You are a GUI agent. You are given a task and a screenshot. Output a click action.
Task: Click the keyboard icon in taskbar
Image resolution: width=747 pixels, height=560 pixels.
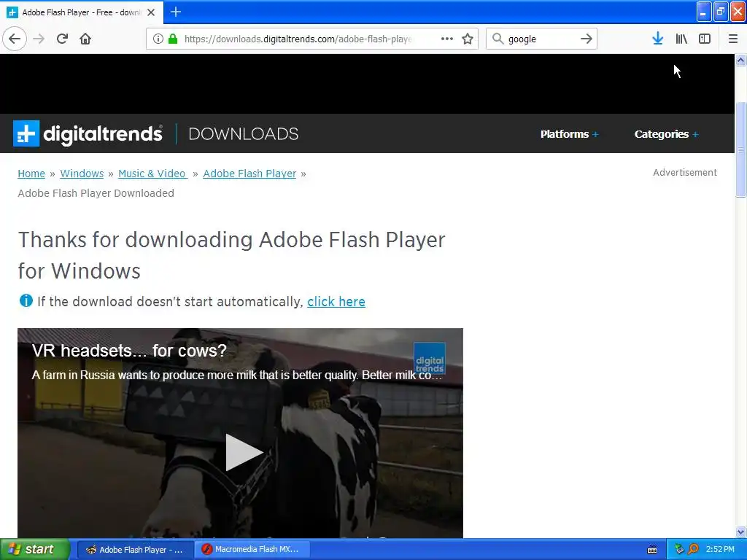[652, 550]
